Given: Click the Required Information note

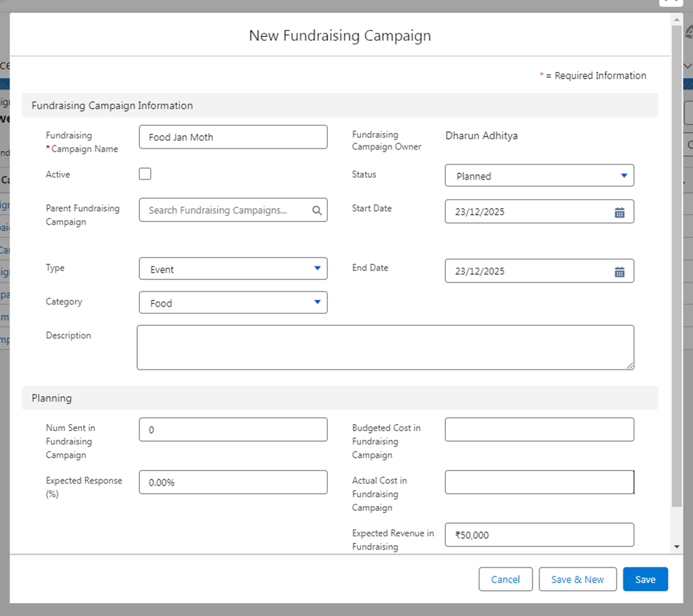Looking at the screenshot, I should [593, 76].
